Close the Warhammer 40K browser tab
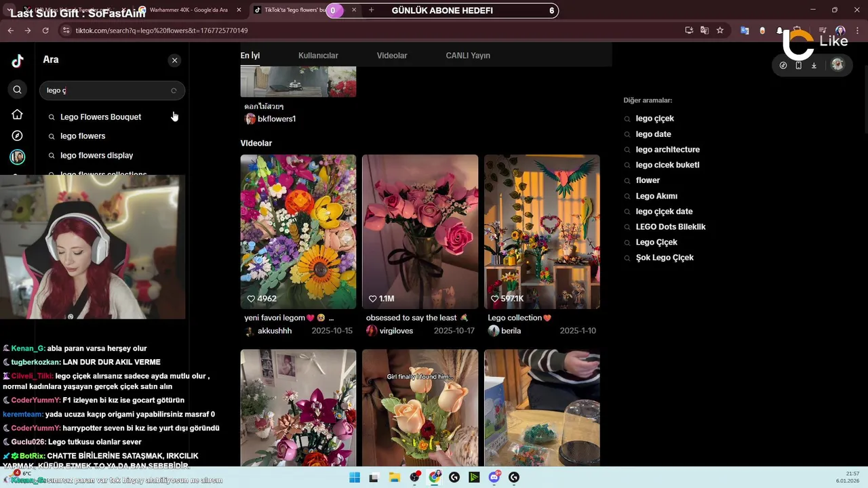The image size is (868, 488). 239,10
